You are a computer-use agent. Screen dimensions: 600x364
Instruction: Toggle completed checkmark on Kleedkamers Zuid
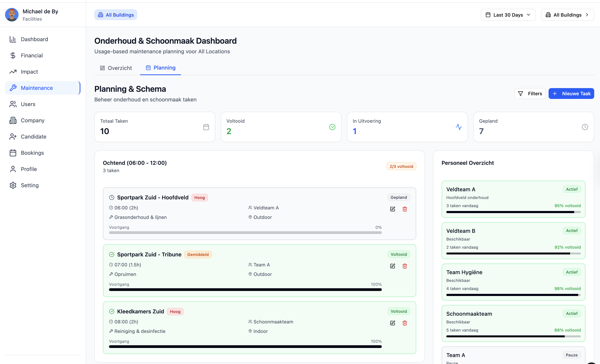112,311
